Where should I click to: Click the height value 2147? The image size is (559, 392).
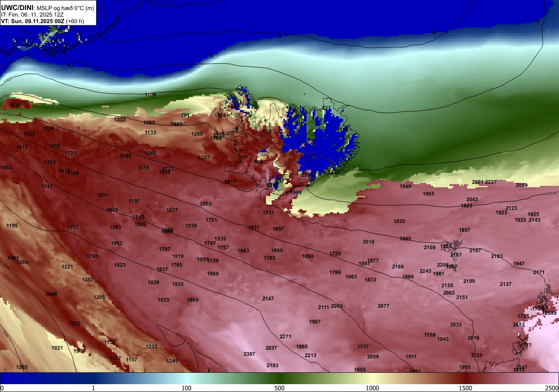[268, 299]
